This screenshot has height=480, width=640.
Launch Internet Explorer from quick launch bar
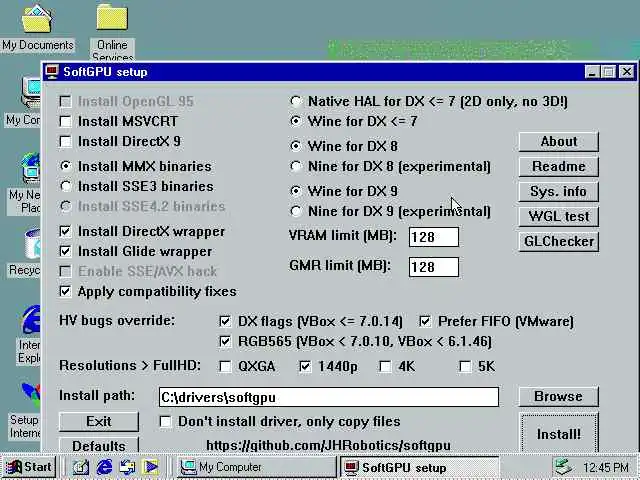[104, 467]
